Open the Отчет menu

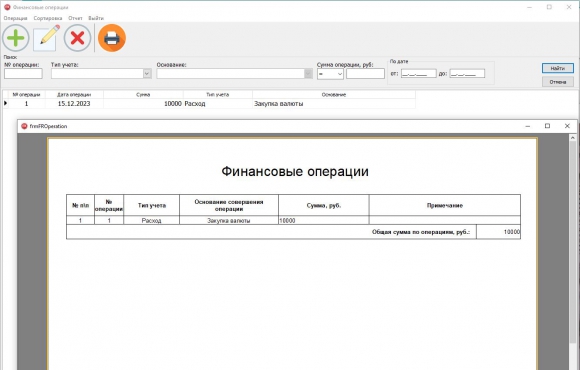coord(75,18)
